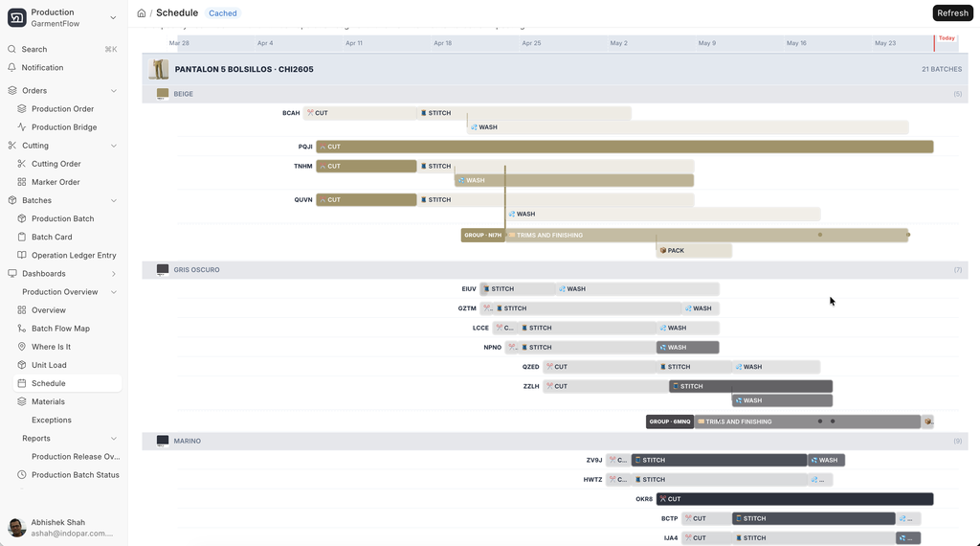This screenshot has height=546, width=980.
Task: Click the PQJI CUT bar
Action: point(624,147)
